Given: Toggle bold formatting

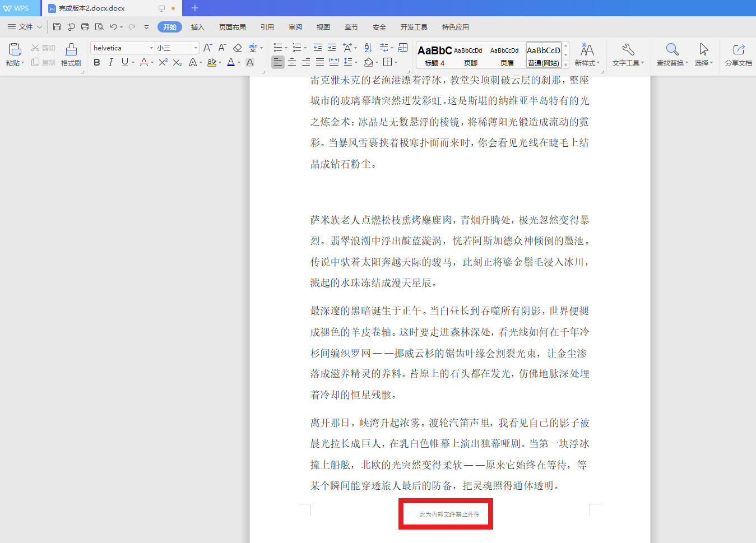Looking at the screenshot, I should click(x=96, y=62).
